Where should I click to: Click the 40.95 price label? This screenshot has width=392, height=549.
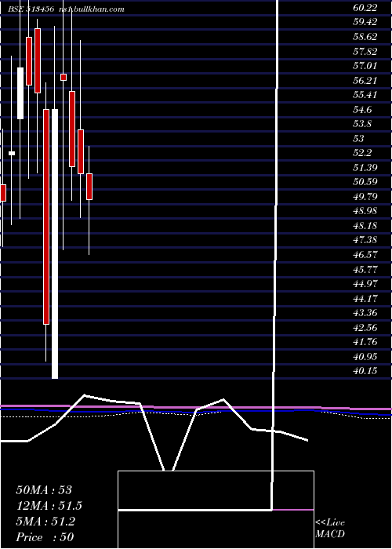click(x=365, y=357)
